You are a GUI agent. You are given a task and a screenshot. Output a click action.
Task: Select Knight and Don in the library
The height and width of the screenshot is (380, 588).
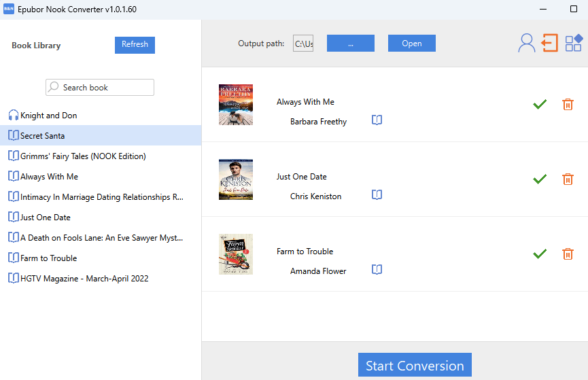(x=101, y=115)
